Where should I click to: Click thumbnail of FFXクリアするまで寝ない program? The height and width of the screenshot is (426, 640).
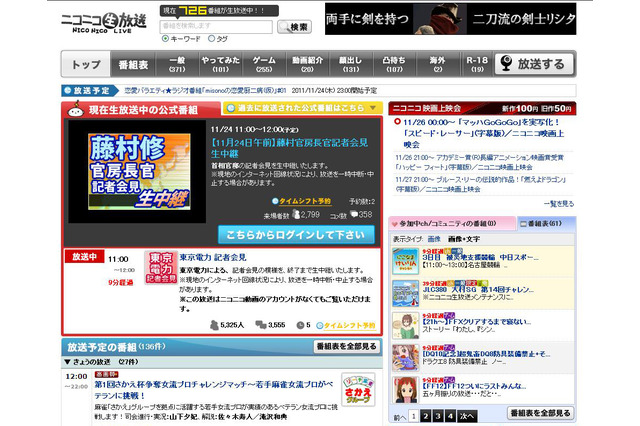coord(405,326)
